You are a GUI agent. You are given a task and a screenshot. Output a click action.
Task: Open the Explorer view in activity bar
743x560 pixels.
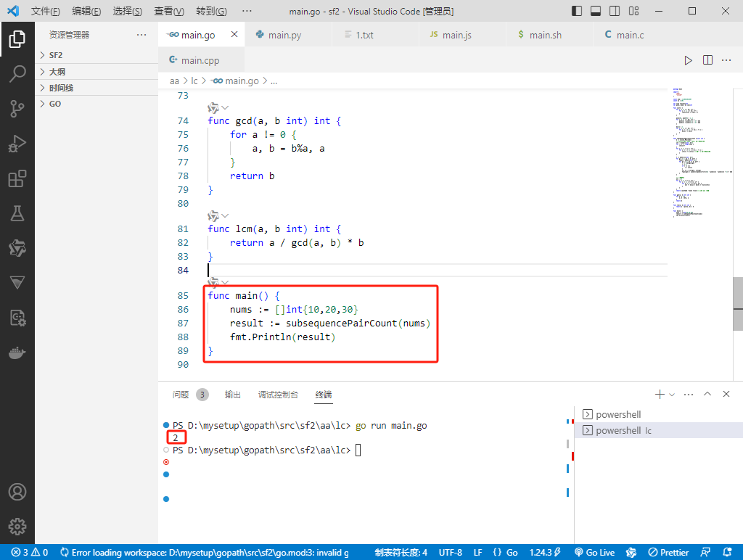(x=17, y=39)
